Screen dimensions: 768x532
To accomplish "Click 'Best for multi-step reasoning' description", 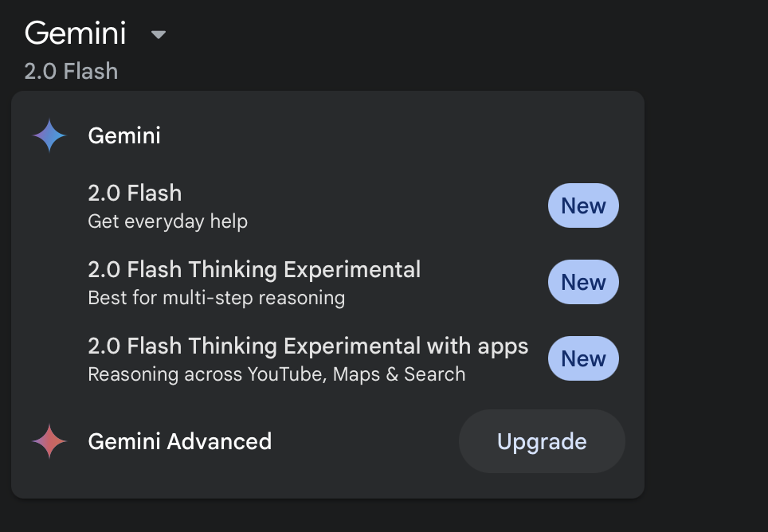I will (216, 298).
